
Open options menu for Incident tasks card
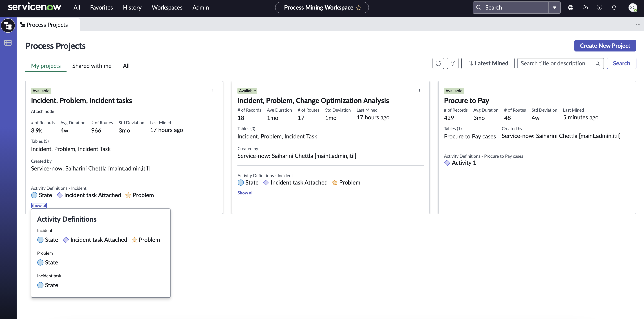tap(213, 91)
